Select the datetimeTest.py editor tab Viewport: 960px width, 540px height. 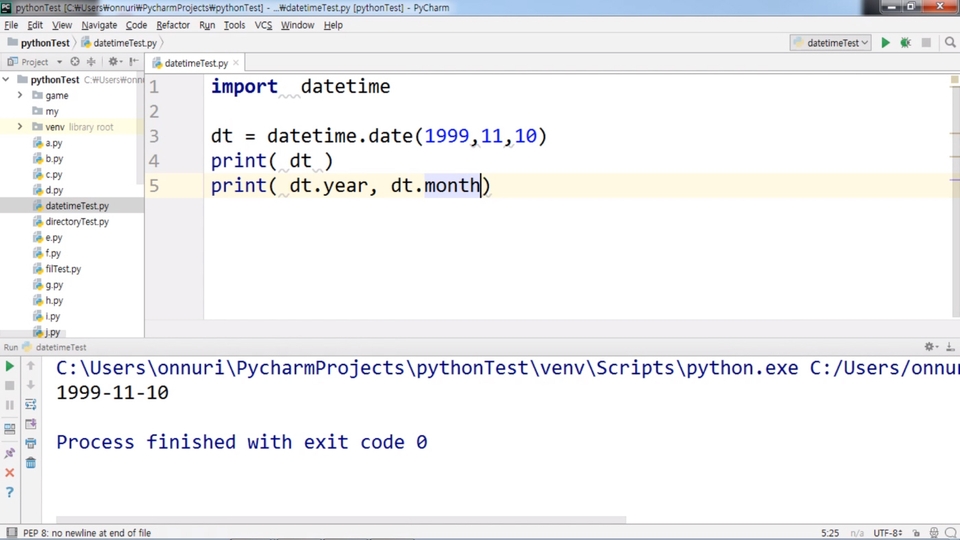(195, 63)
